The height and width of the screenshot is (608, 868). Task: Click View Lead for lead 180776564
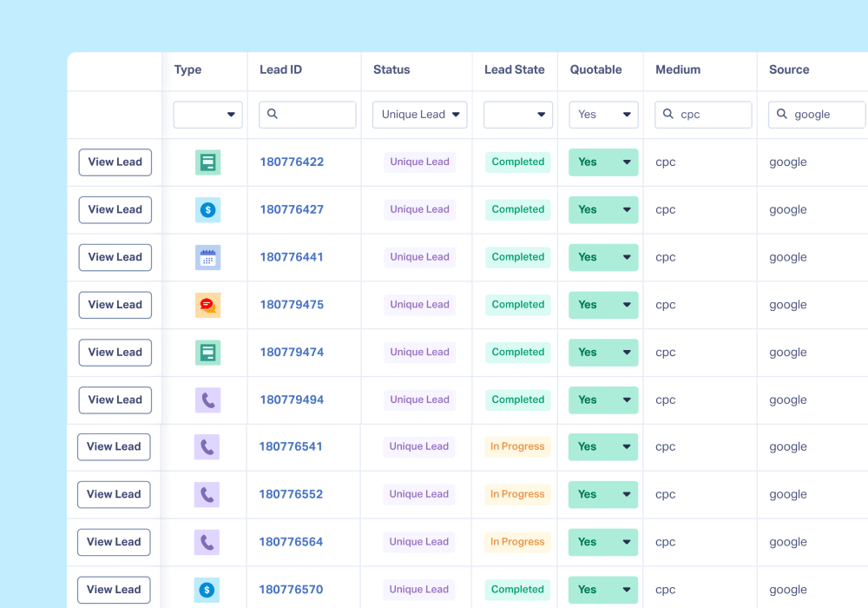click(x=114, y=542)
